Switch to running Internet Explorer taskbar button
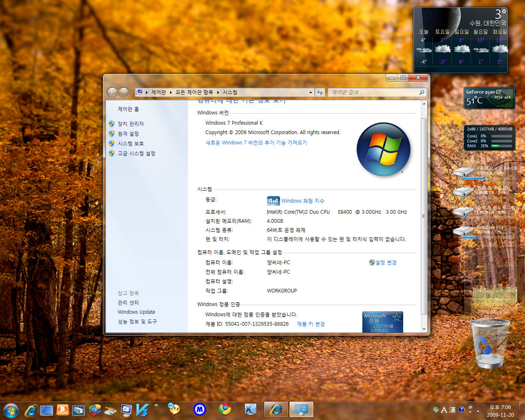Image resolution: width=525 pixels, height=420 pixels. (276, 409)
